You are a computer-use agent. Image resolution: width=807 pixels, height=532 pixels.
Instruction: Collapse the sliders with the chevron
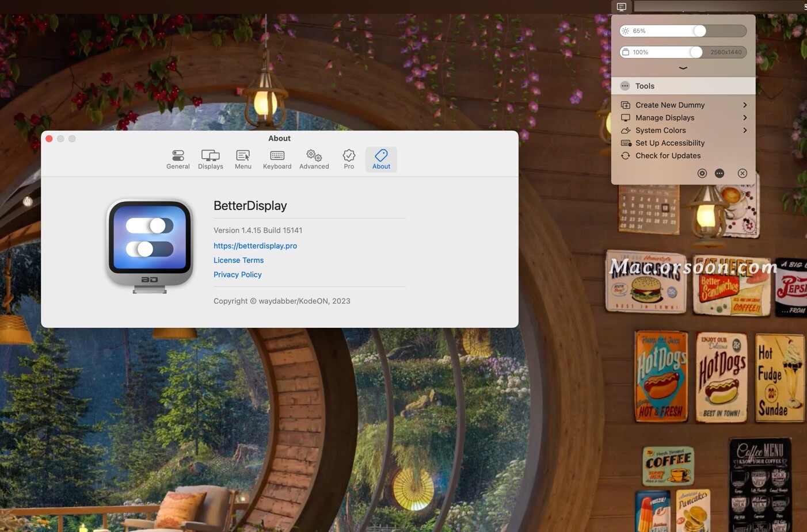tap(683, 67)
